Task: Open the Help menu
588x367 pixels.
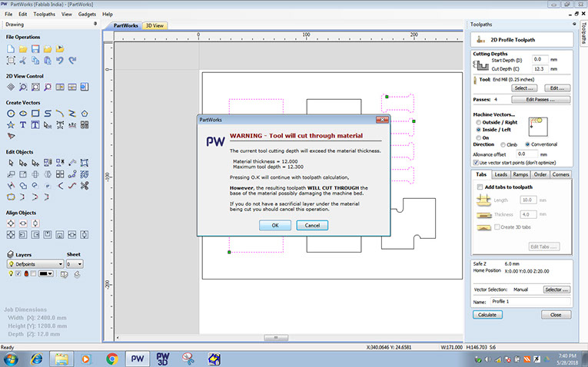Action: click(108, 15)
